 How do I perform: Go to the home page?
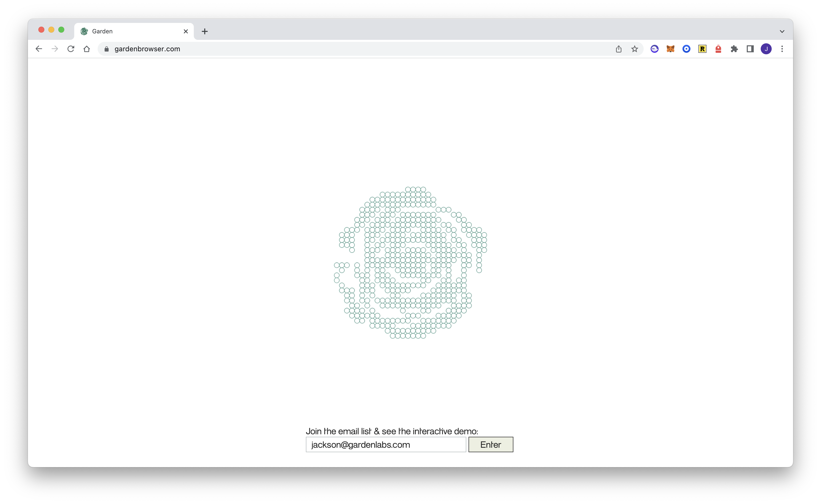(87, 49)
